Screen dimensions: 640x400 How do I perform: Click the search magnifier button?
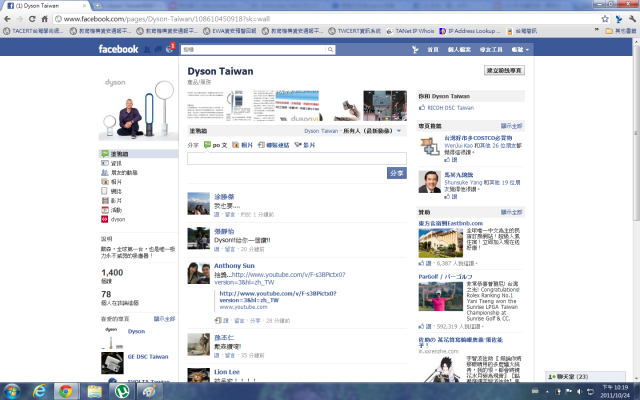[330, 49]
